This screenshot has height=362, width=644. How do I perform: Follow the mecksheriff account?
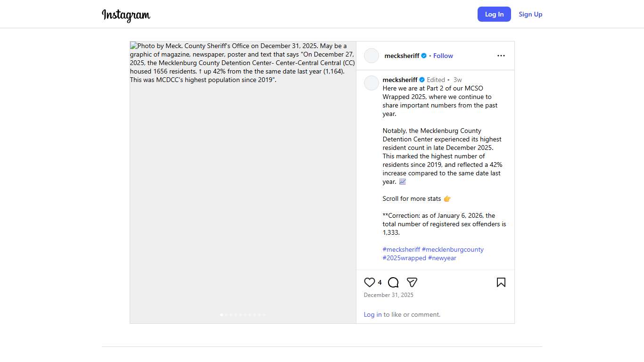tap(443, 56)
